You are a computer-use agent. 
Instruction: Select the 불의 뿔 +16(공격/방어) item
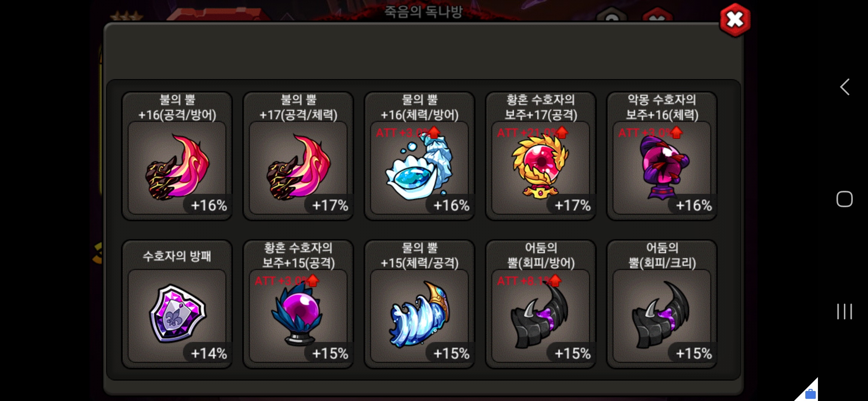[177, 156]
